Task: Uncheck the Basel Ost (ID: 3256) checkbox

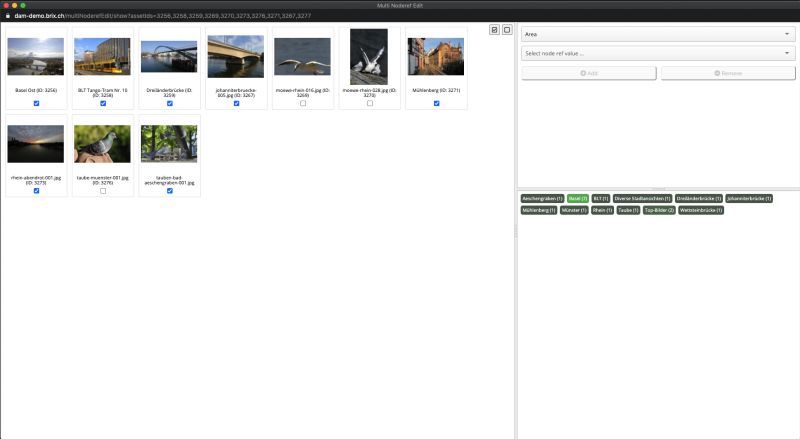Action: point(36,103)
